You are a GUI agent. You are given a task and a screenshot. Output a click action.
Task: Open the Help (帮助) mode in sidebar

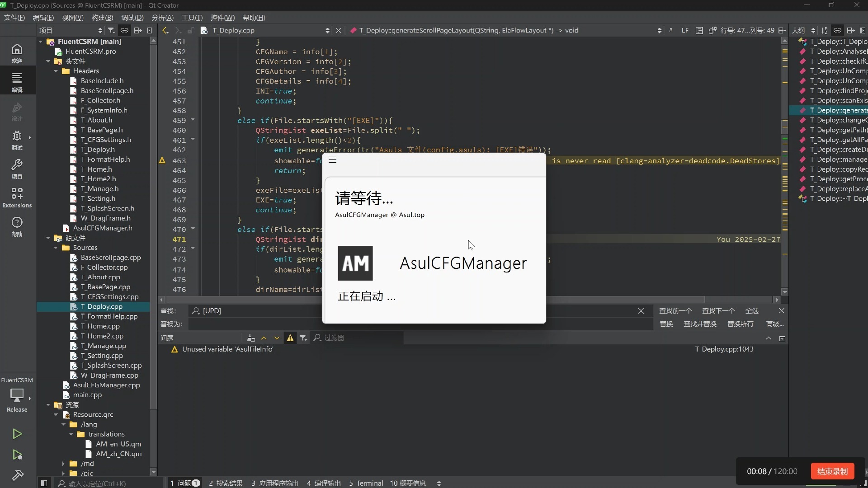(x=17, y=226)
